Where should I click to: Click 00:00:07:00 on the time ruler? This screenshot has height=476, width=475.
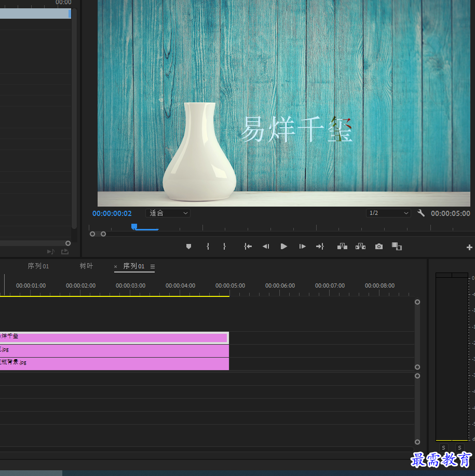(330, 285)
